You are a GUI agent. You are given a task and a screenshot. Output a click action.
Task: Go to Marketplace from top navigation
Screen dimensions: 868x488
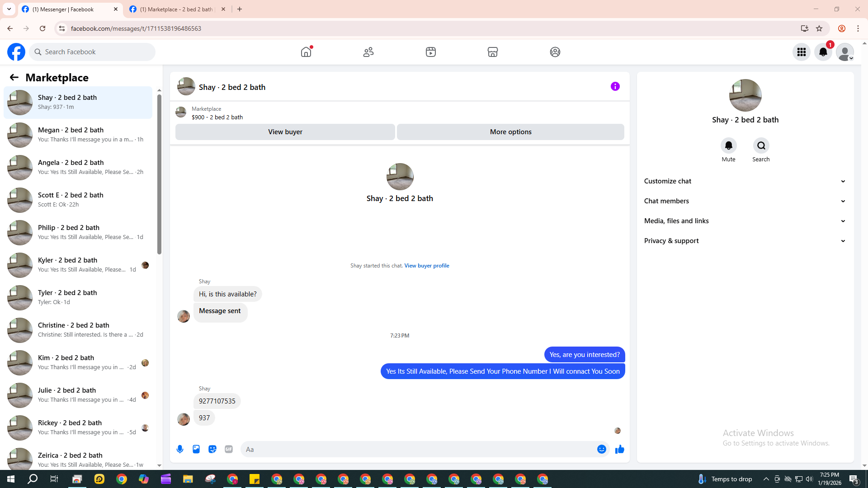pyautogui.click(x=493, y=52)
